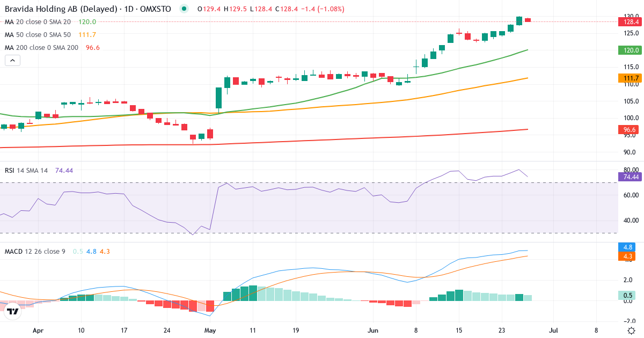644x338 pixels.
Task: Click the 19 date axis label
Action: tap(296, 331)
